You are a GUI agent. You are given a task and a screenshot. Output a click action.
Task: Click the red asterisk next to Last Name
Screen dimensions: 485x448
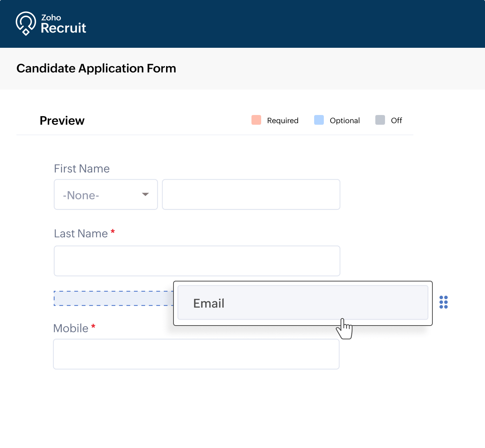(113, 231)
